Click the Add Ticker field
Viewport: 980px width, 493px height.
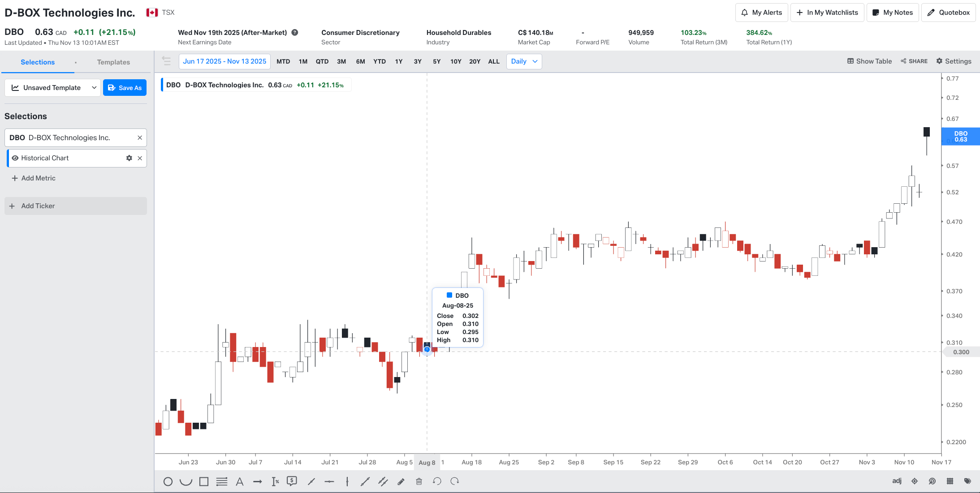76,206
